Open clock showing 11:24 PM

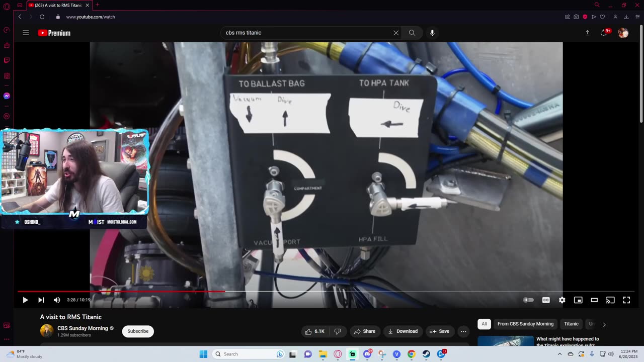(627, 354)
